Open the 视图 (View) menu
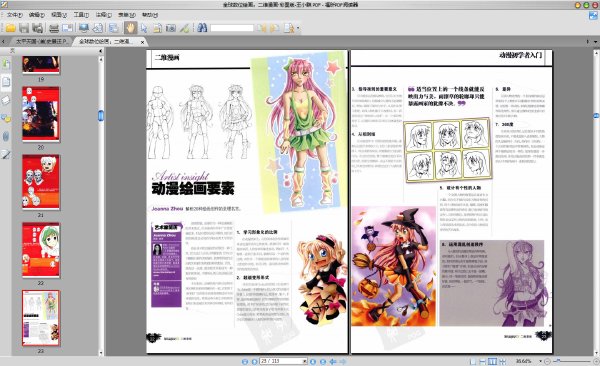 tap(59, 15)
